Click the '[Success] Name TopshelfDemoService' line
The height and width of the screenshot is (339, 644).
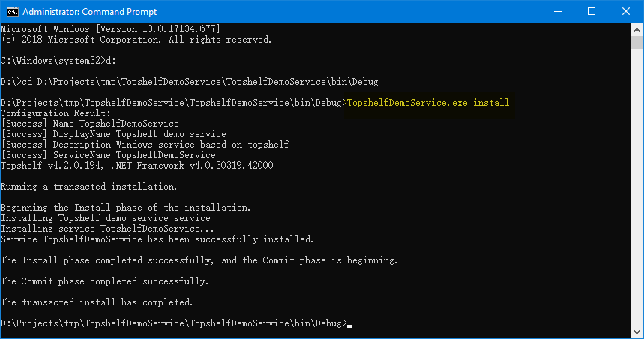(x=90, y=124)
